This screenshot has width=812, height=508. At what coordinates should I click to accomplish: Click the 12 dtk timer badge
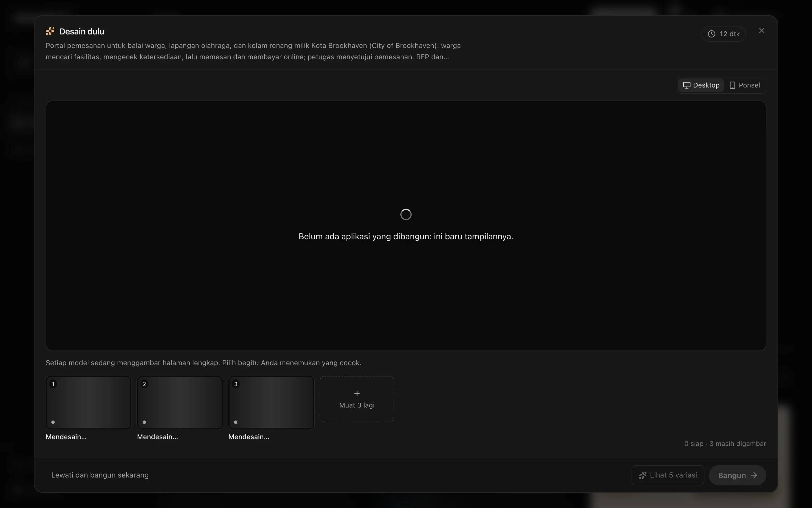pos(723,34)
